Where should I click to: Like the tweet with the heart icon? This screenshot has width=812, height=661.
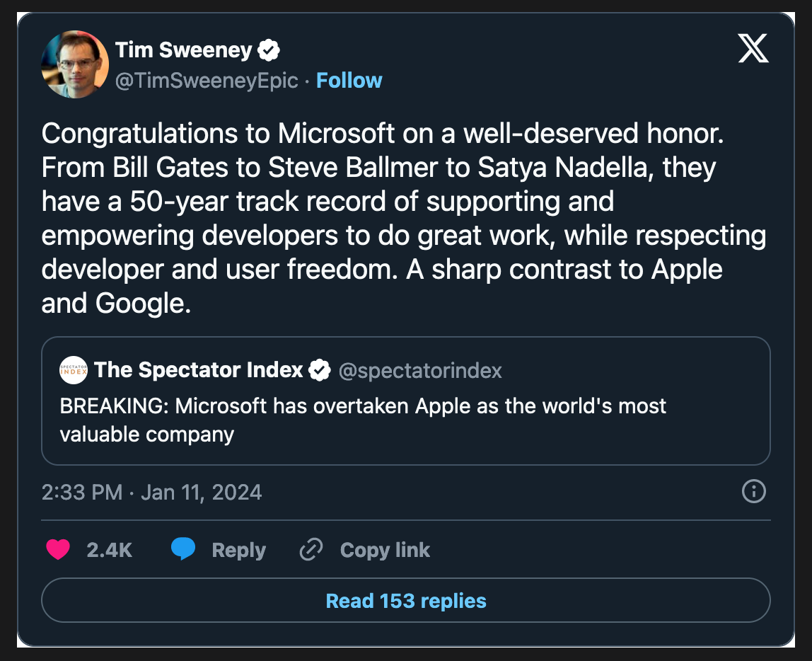click(58, 550)
